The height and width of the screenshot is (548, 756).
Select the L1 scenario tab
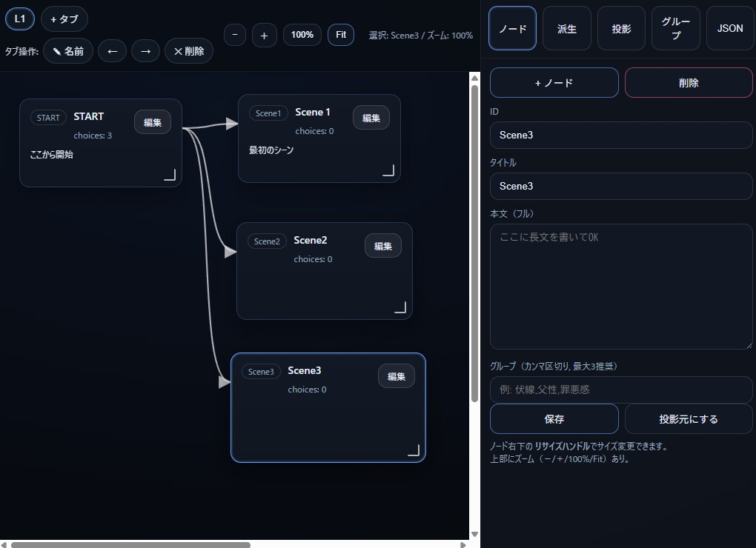pos(19,19)
